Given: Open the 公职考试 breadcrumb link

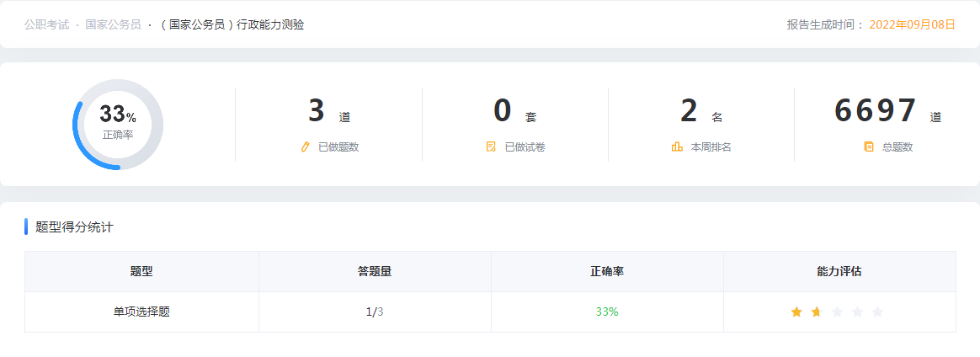Looking at the screenshot, I should coord(46,25).
